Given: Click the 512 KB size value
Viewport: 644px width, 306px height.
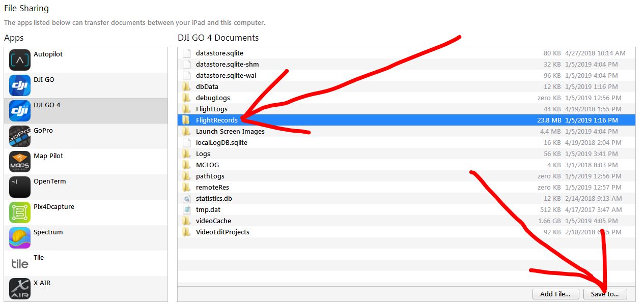Looking at the screenshot, I should (x=550, y=209).
